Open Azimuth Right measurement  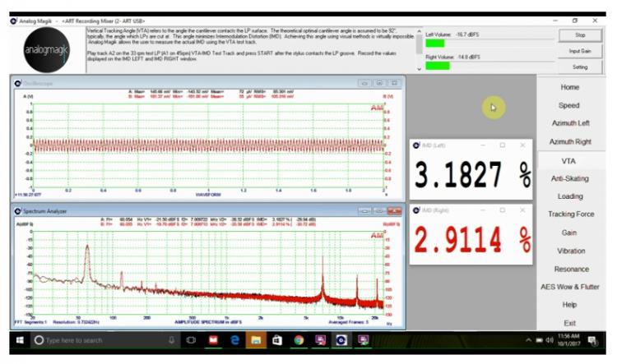click(x=570, y=141)
